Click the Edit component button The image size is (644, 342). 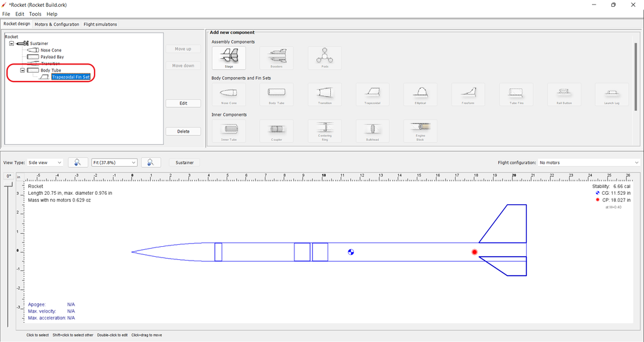[x=183, y=103]
